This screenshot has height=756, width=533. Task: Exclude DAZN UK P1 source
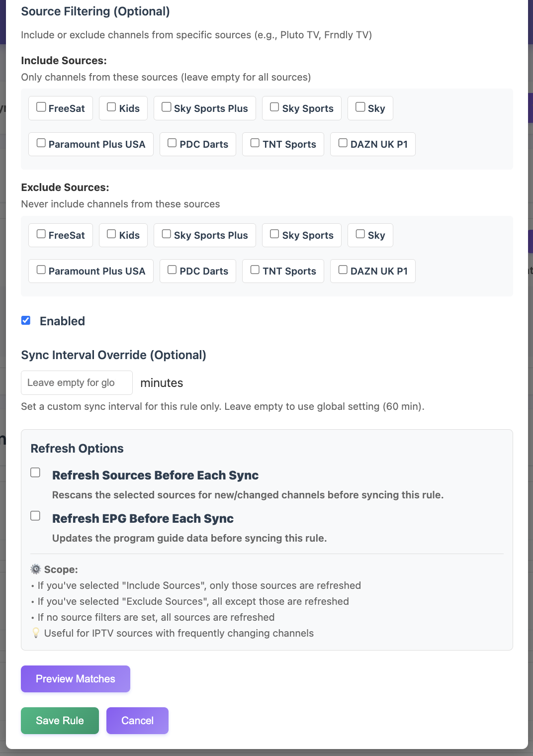point(343,270)
